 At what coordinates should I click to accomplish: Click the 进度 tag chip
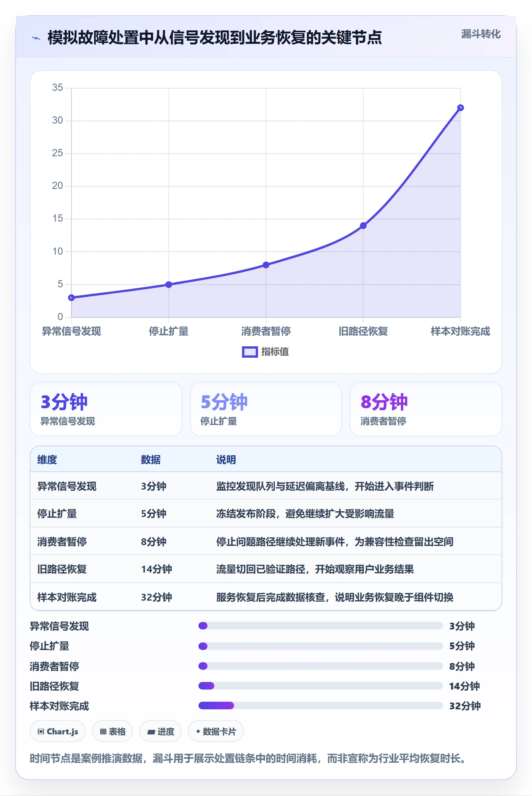[160, 731]
